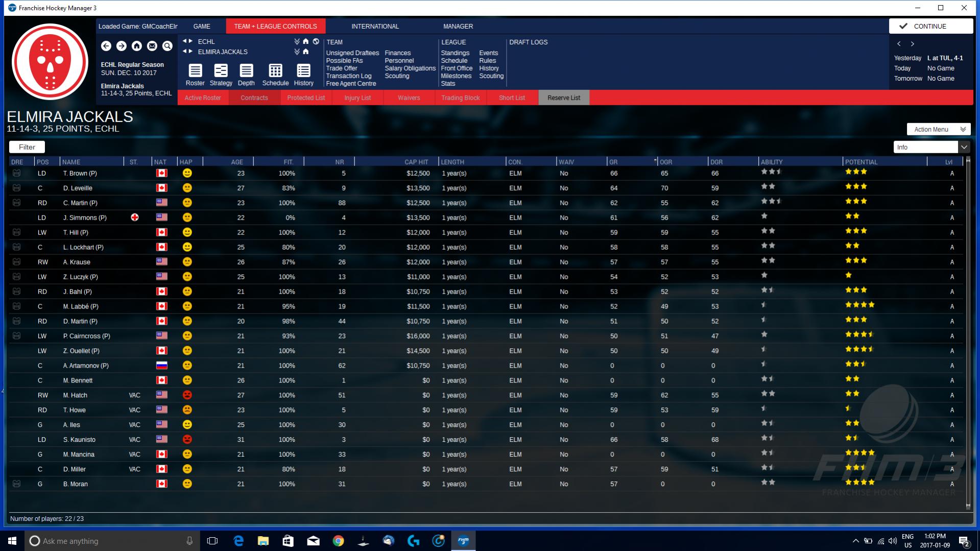Switch to the Contracts tab
This screenshot has height=551, width=980.
click(x=254, y=98)
